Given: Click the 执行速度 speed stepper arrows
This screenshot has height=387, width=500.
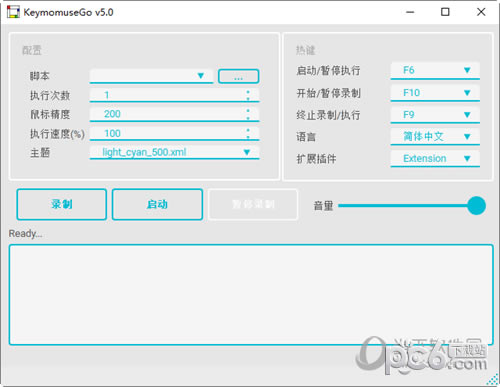Looking at the screenshot, I should click(248, 133).
